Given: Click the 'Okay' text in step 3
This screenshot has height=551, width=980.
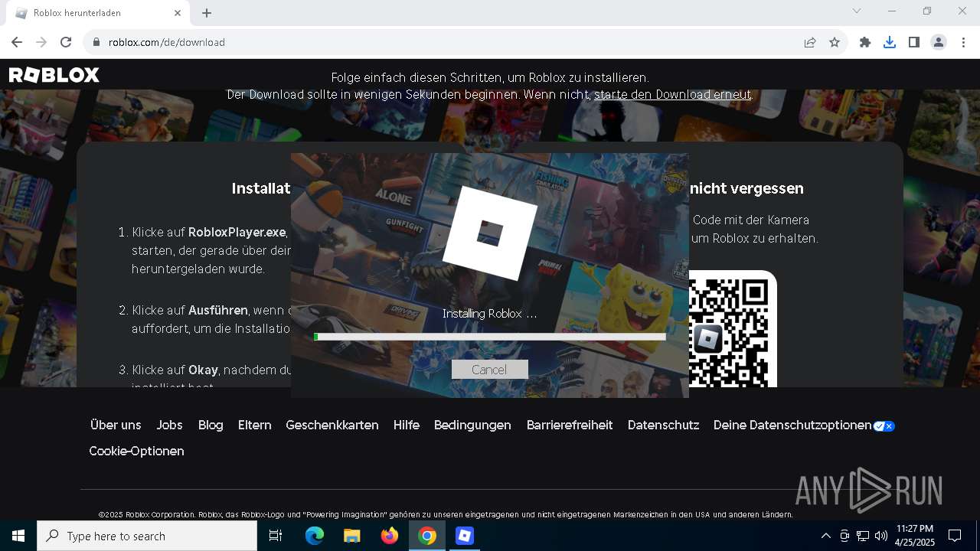Looking at the screenshot, I should click(x=204, y=370).
